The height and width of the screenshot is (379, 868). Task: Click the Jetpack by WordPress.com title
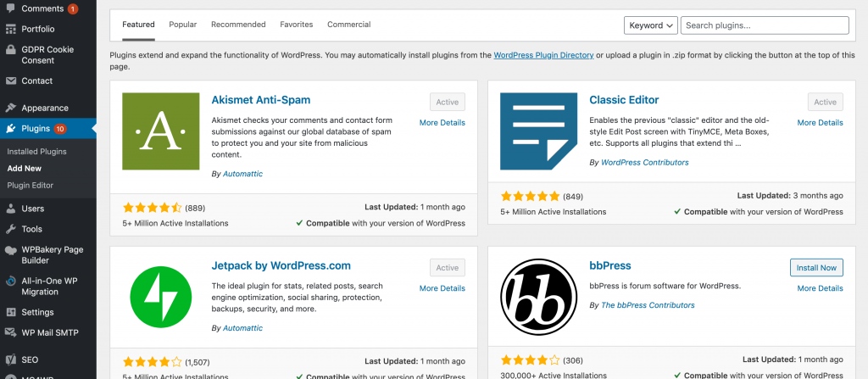[x=281, y=266]
